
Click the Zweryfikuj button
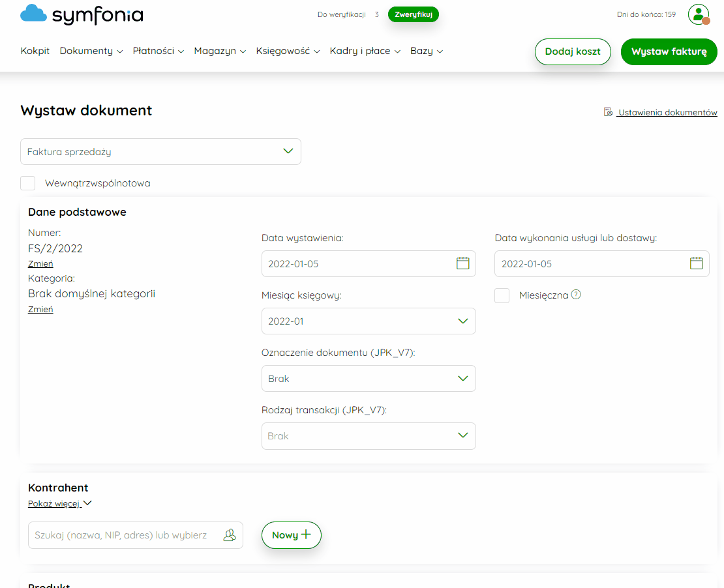click(414, 14)
